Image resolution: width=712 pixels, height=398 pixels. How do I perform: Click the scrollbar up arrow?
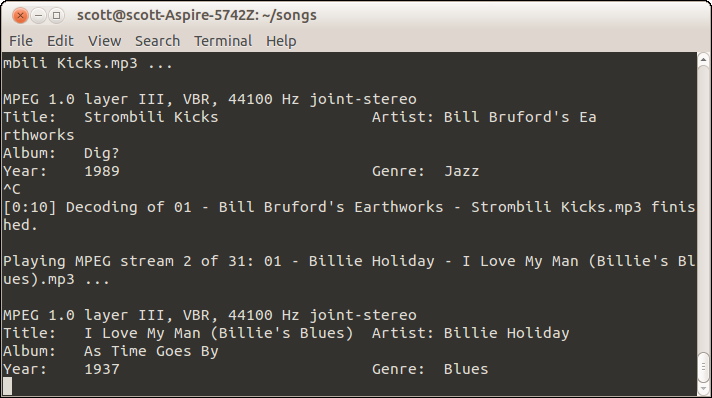[703, 59]
